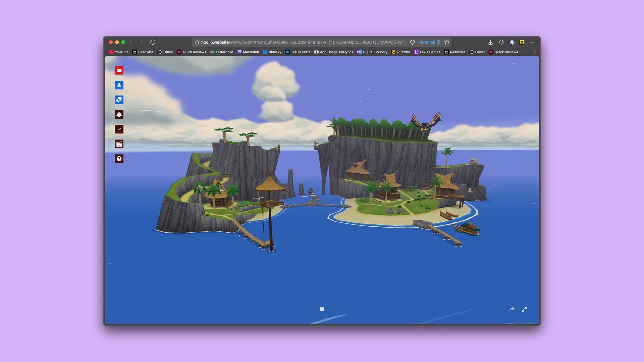Open the Personal profile dropdown
The height and width of the screenshot is (362, 644).
click(429, 42)
